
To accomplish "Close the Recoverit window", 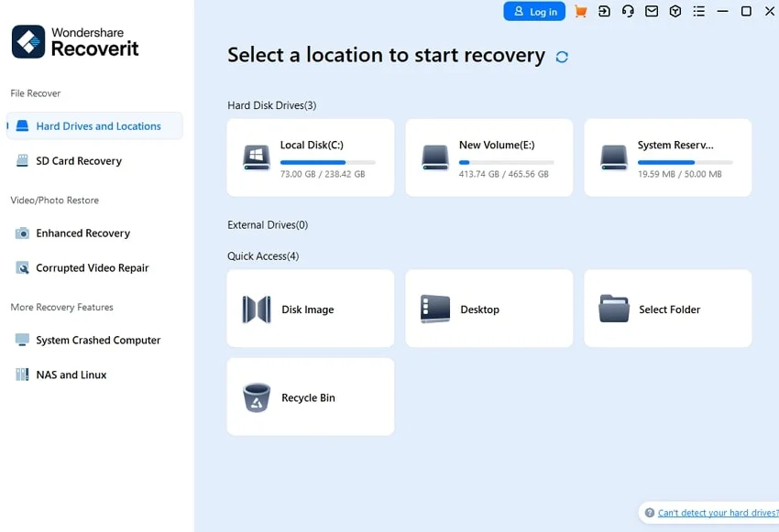I will 770,11.
